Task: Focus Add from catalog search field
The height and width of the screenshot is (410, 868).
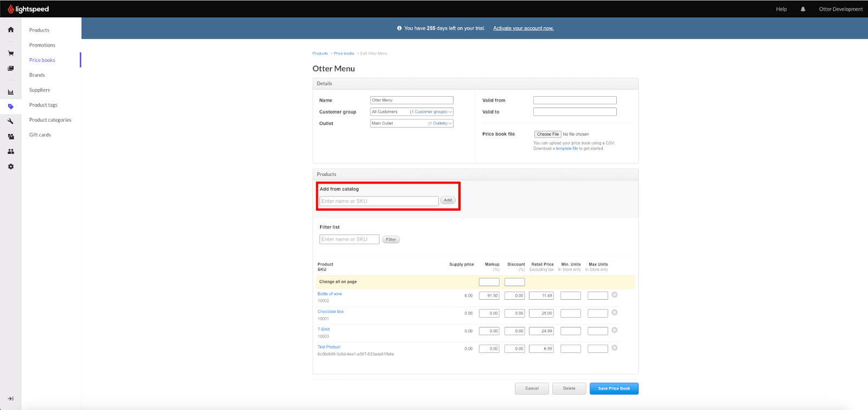Action: 379,201
